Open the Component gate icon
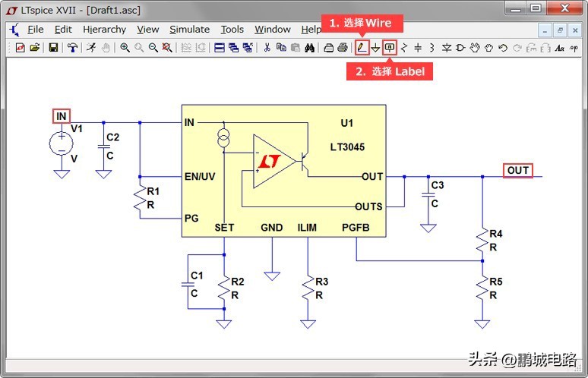The height and width of the screenshot is (378, 588). [460, 48]
